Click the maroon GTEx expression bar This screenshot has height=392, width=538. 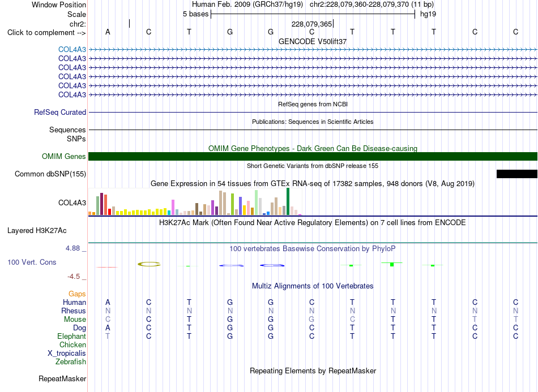coord(101,204)
